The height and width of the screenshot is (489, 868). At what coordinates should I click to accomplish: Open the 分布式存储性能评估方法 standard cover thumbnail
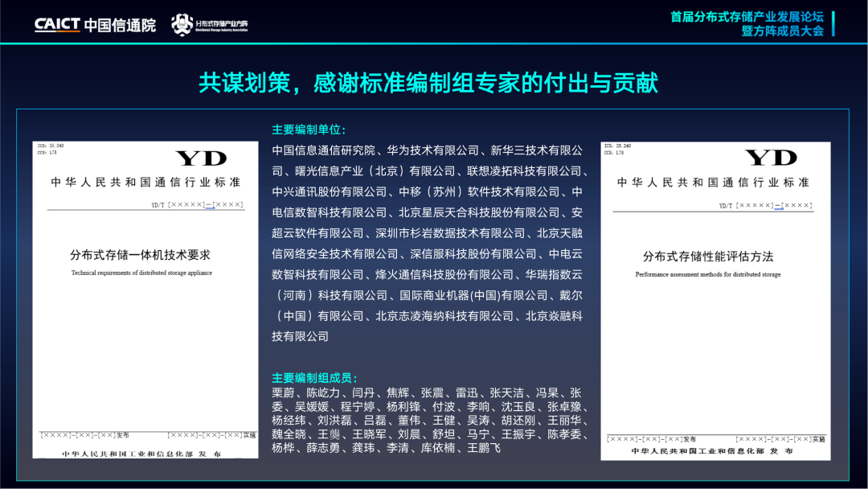pos(715,301)
